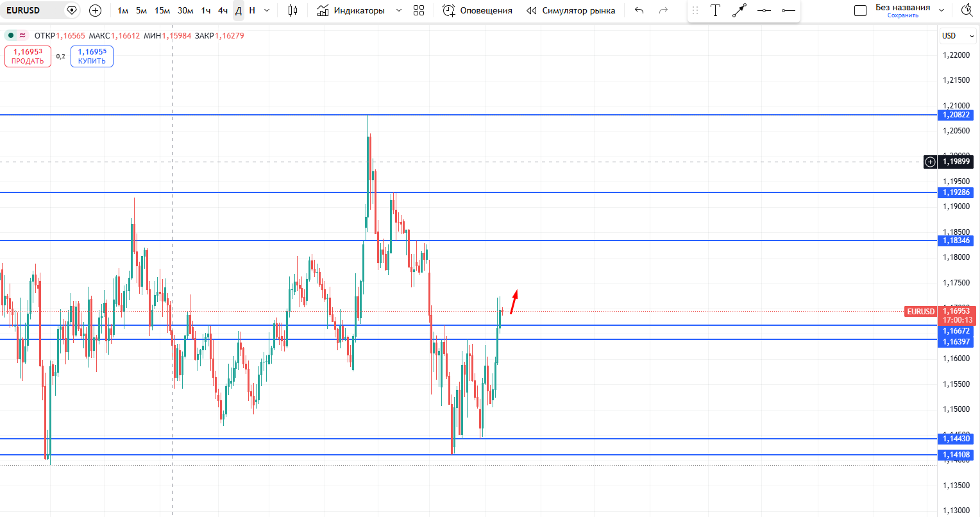Click the plus icon to compare symbols
This screenshot has width=980, height=517.
click(95, 10)
